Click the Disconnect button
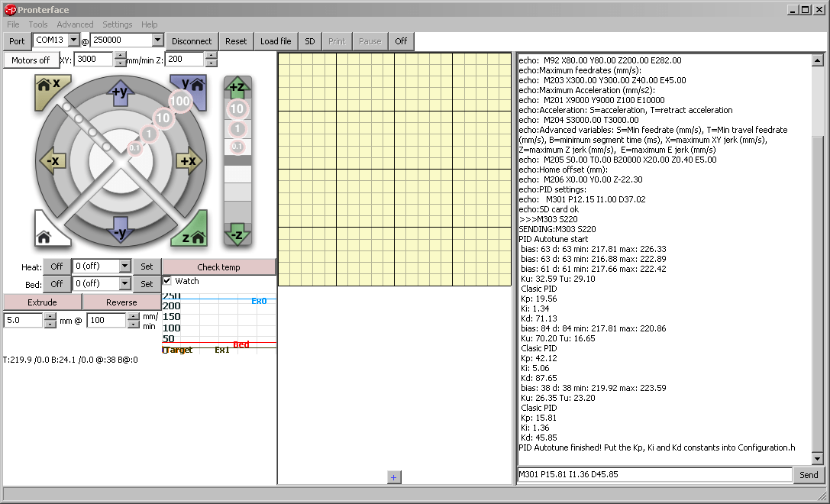 point(191,40)
